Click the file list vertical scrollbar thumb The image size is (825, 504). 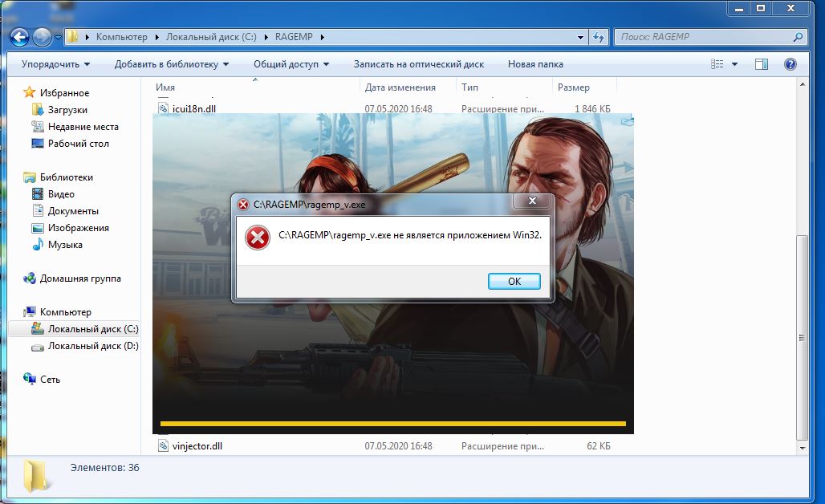pos(801,337)
